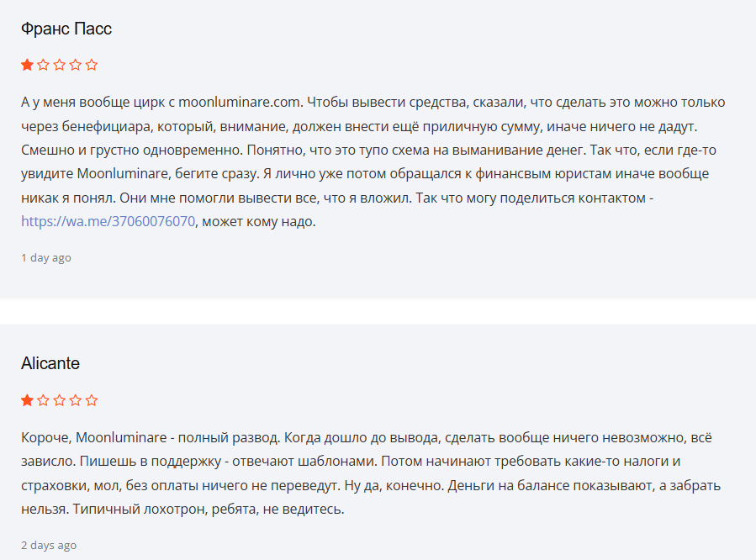Click the first star in Франс Пасс's rating
Image resolution: width=756 pixels, height=560 pixels.
coord(27,65)
